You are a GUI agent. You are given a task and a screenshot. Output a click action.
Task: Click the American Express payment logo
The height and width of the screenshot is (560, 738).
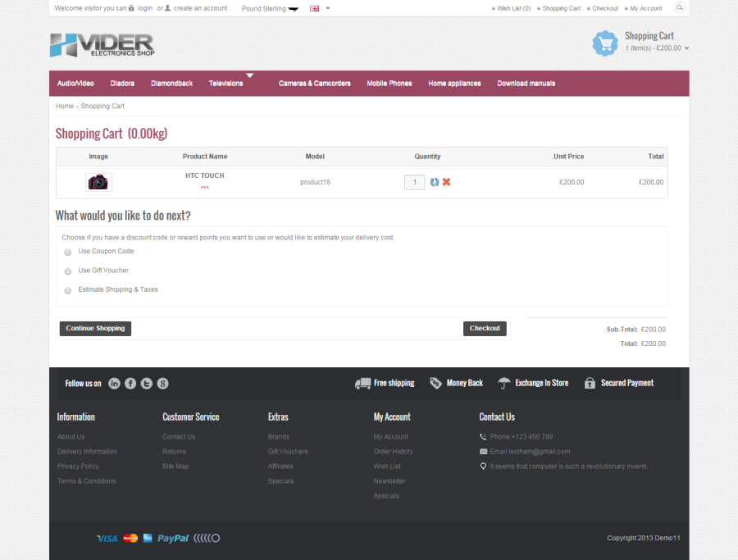point(148,538)
